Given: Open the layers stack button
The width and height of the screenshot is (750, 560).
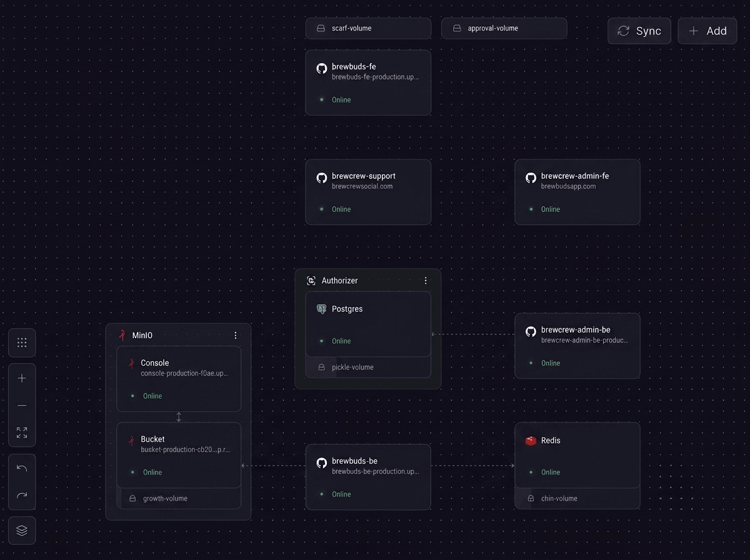Looking at the screenshot, I should click(22, 531).
